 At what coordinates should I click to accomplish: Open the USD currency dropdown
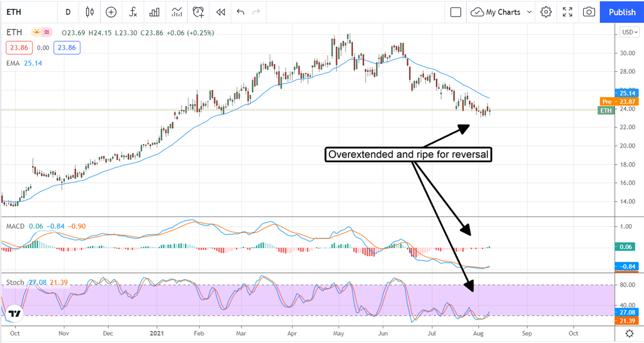(627, 32)
